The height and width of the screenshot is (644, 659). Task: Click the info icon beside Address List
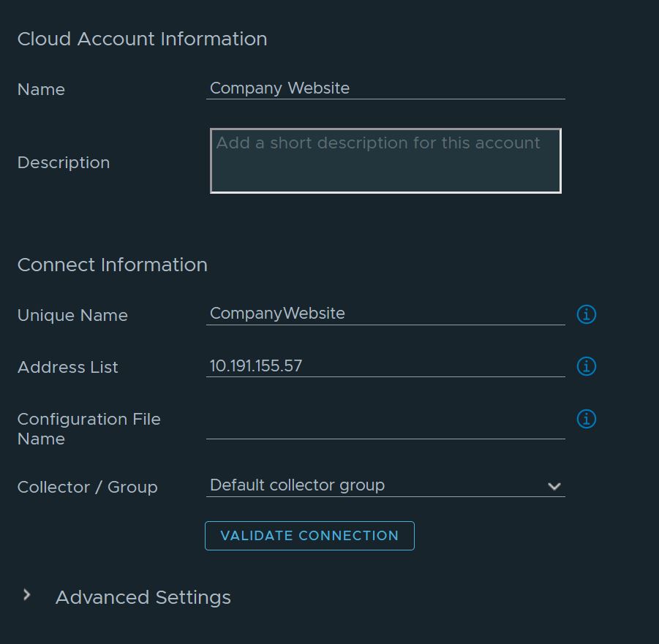586,366
